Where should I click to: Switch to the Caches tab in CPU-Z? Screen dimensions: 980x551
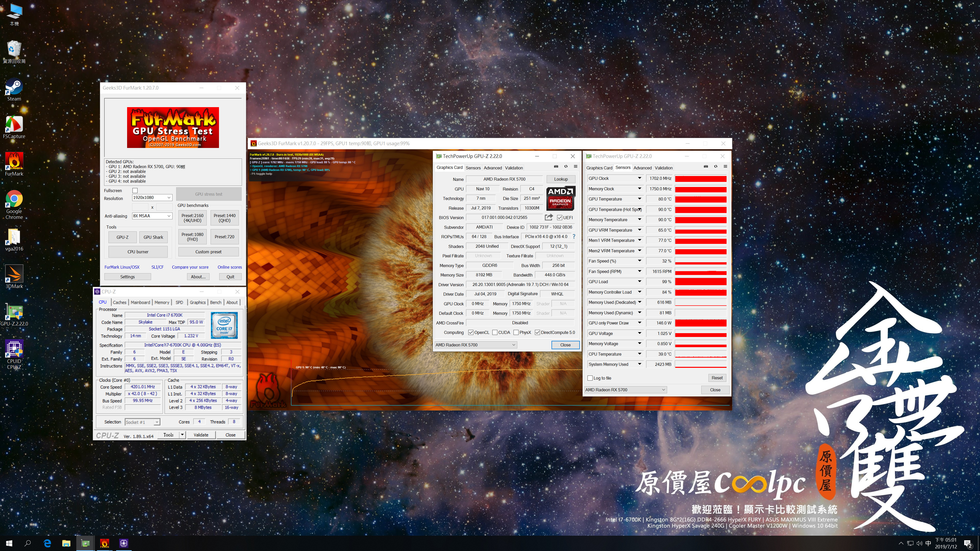click(x=119, y=302)
